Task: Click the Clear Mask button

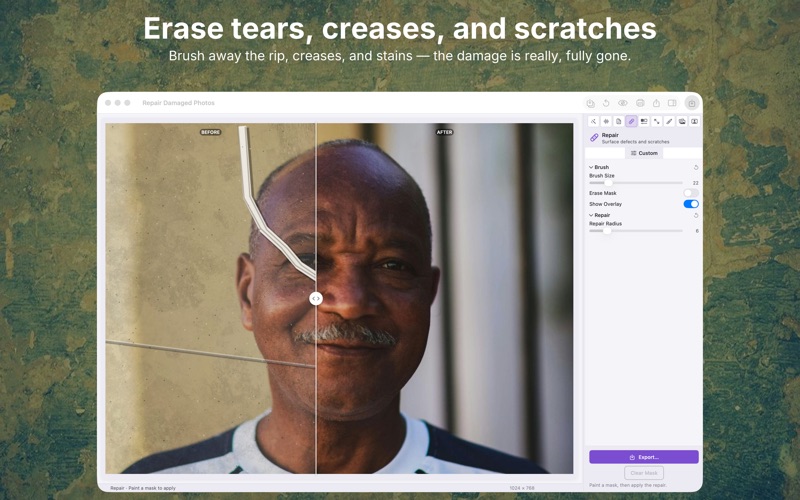Action: coord(644,473)
